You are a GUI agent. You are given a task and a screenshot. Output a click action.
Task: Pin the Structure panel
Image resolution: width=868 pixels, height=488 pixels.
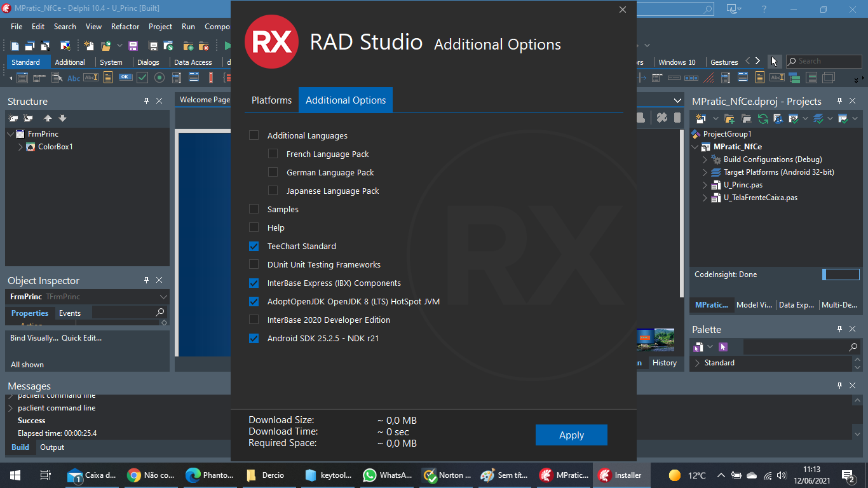146,101
